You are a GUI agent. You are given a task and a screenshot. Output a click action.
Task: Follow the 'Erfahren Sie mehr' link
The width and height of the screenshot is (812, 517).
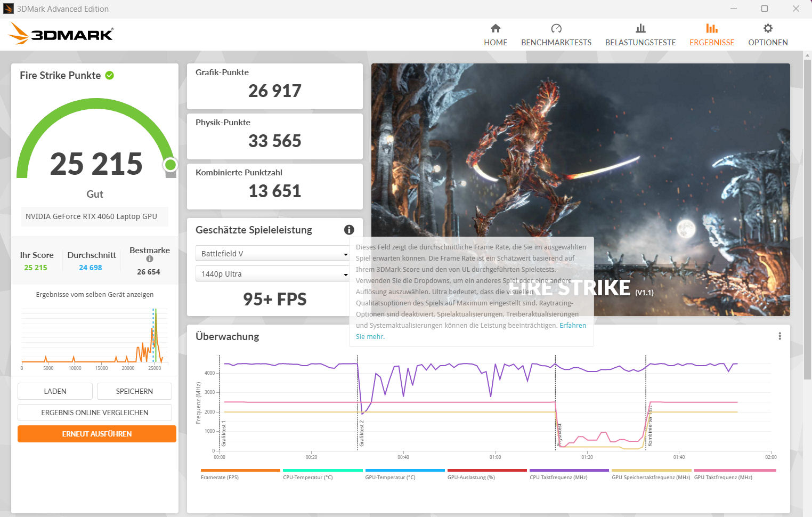coord(573,325)
